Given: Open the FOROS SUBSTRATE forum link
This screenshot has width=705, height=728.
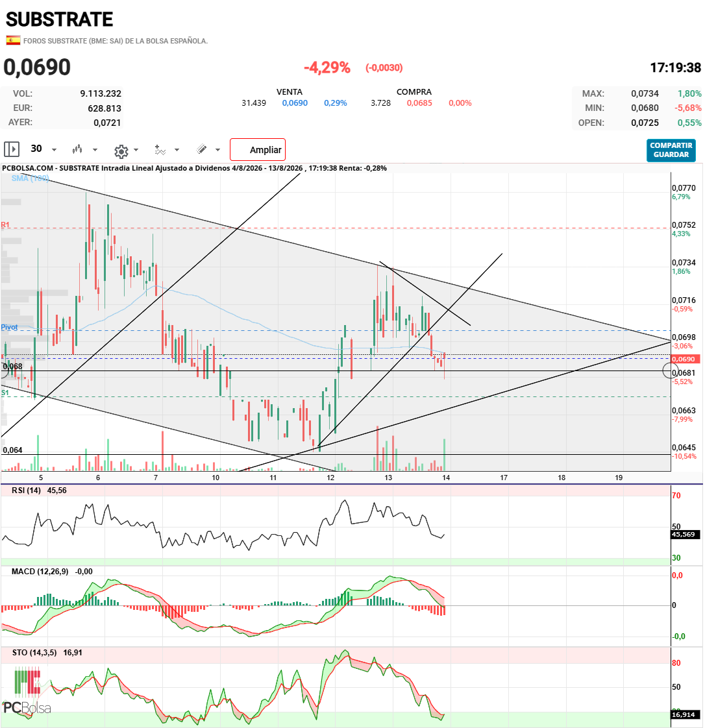Looking at the screenshot, I should point(115,41).
